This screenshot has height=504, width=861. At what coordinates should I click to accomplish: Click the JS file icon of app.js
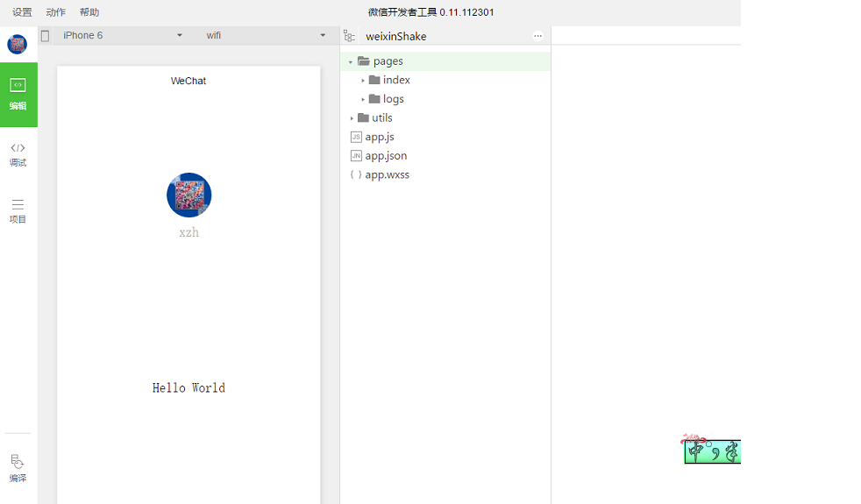[356, 137]
